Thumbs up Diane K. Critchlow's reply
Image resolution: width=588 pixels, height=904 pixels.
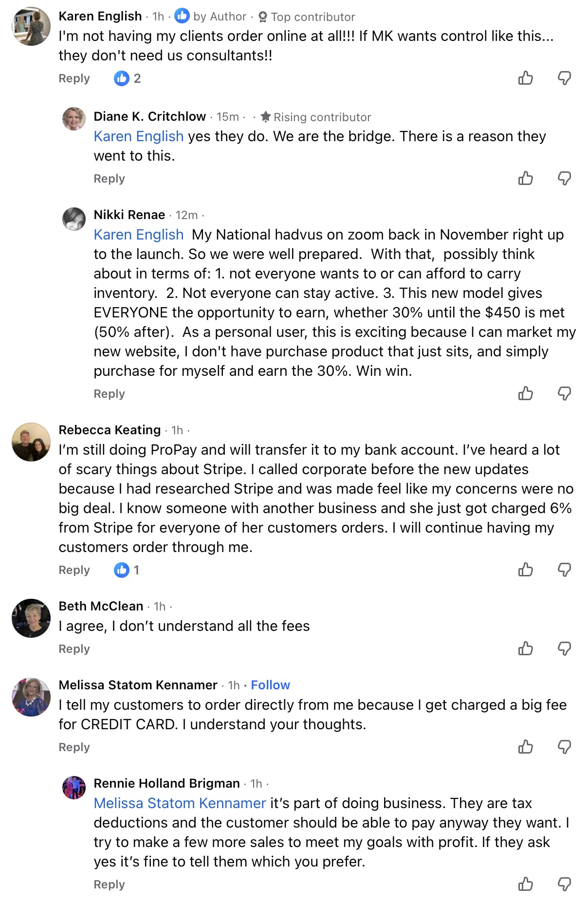tap(525, 178)
